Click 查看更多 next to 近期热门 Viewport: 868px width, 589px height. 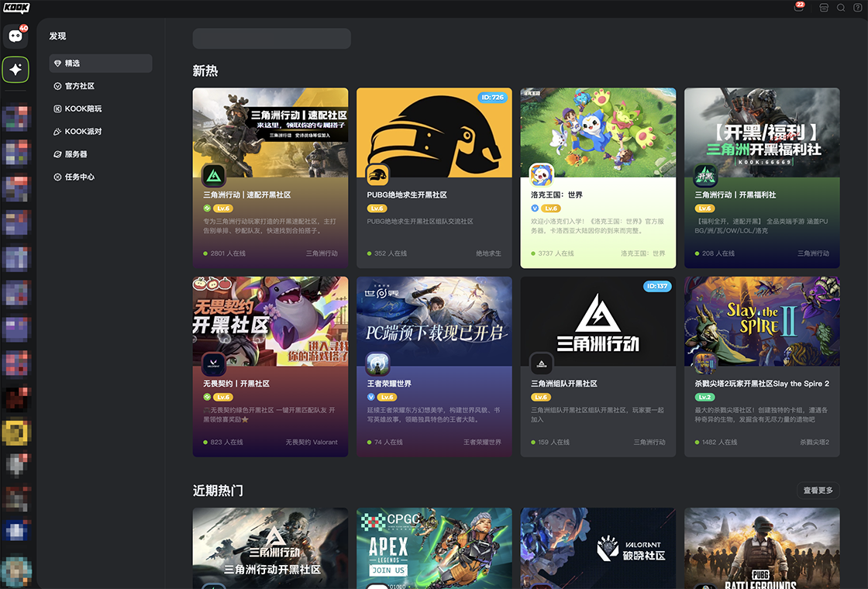click(818, 491)
